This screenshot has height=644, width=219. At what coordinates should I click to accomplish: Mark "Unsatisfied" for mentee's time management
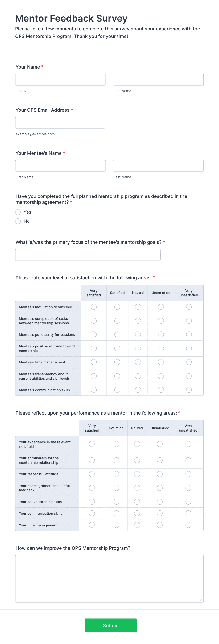tap(161, 362)
